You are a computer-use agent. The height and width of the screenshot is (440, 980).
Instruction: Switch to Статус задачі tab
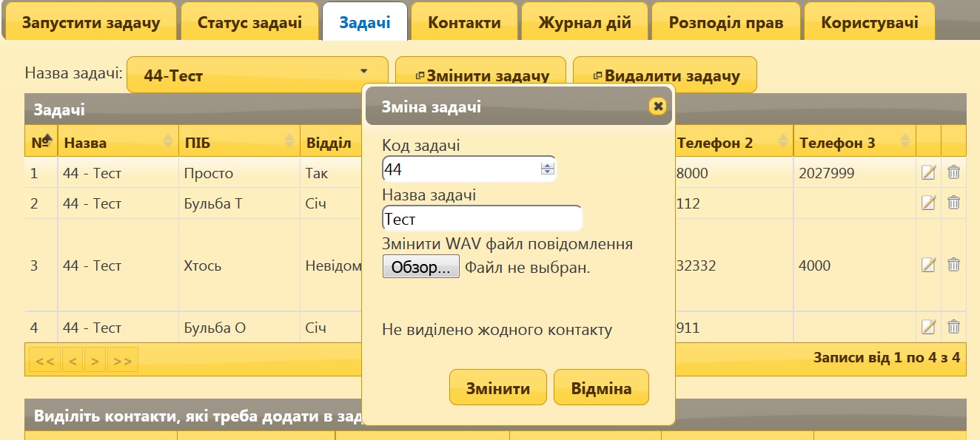[x=249, y=22]
